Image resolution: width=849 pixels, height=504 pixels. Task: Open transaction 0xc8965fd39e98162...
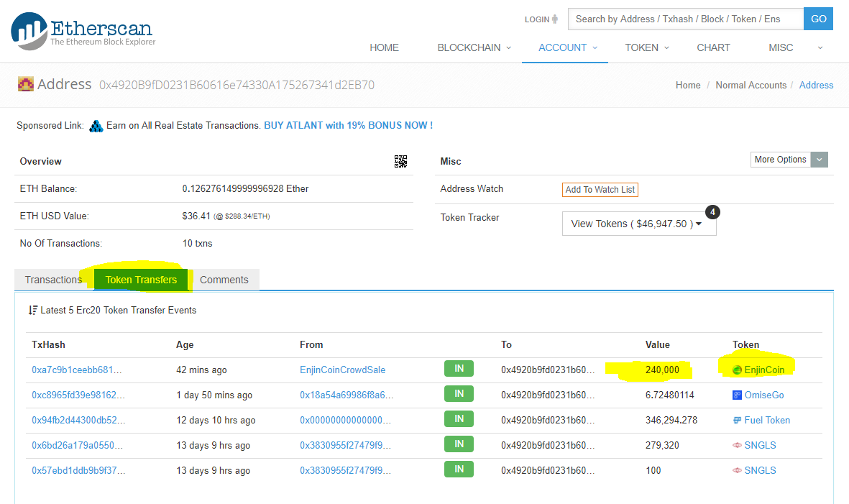[x=78, y=395]
